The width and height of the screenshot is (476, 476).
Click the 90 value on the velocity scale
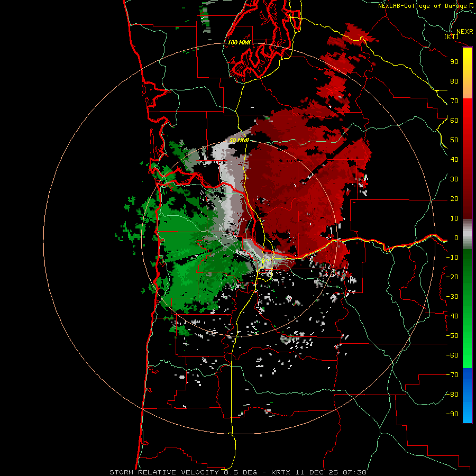(x=454, y=62)
